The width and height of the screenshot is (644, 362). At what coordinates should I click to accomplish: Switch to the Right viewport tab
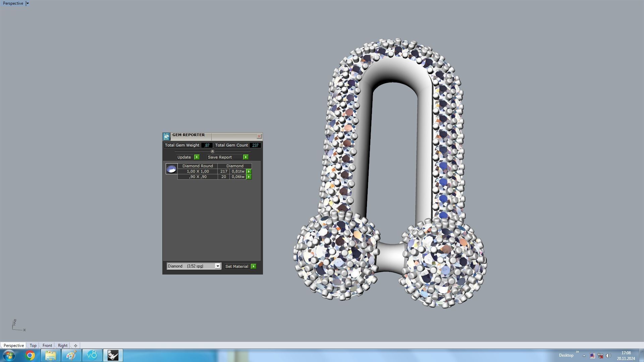click(x=62, y=346)
